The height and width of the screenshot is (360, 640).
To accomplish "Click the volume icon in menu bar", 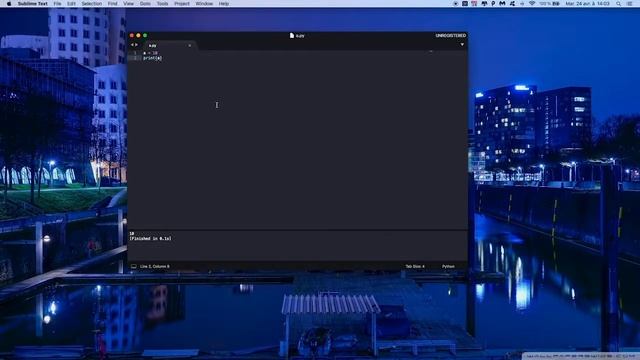I will pyautogui.click(x=522, y=4).
